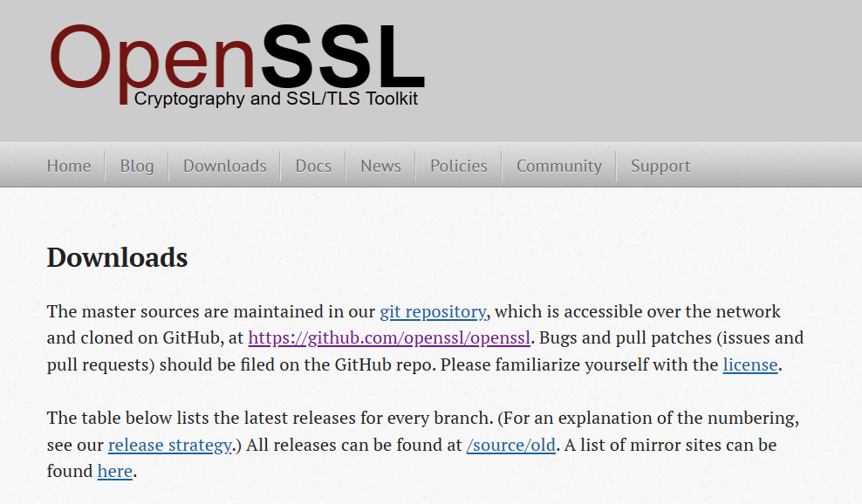Viewport: 862px width, 504px height.
Task: Open the Support navigation item
Action: [x=660, y=166]
